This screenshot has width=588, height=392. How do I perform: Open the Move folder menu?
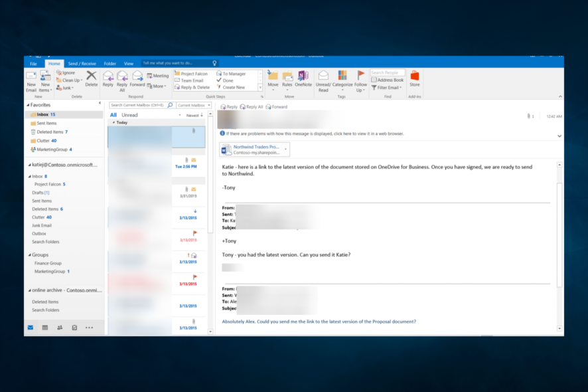(273, 80)
